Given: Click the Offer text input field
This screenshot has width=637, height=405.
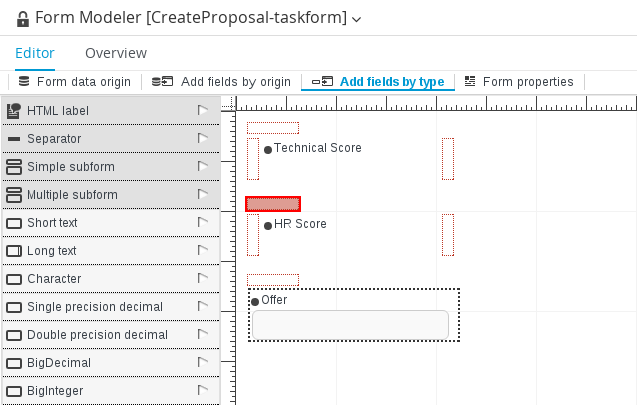Looking at the screenshot, I should pyautogui.click(x=350, y=325).
